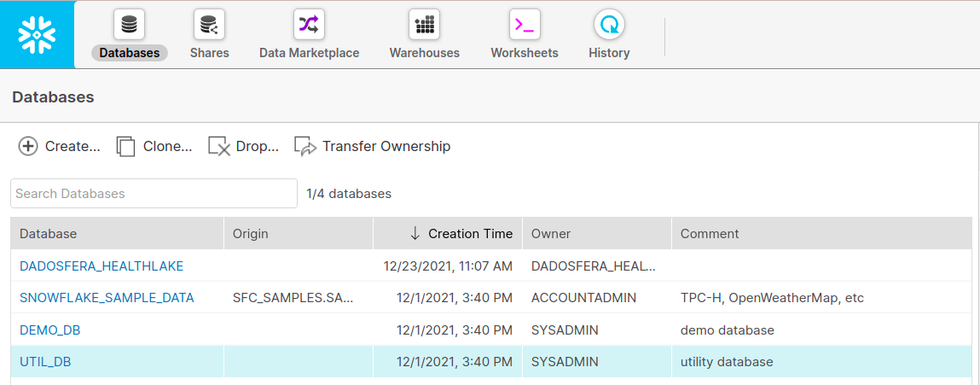
Task: Open the Databases icon in navigation
Action: 130,25
